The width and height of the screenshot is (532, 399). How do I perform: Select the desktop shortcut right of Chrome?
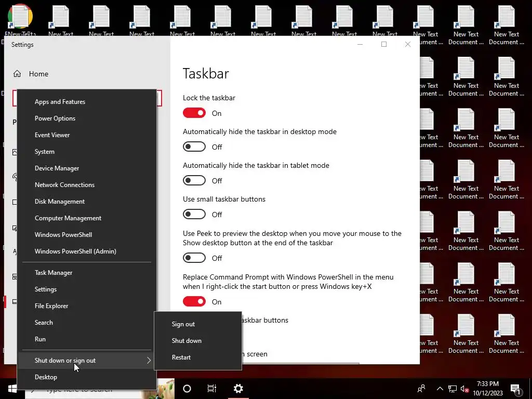tap(61, 20)
